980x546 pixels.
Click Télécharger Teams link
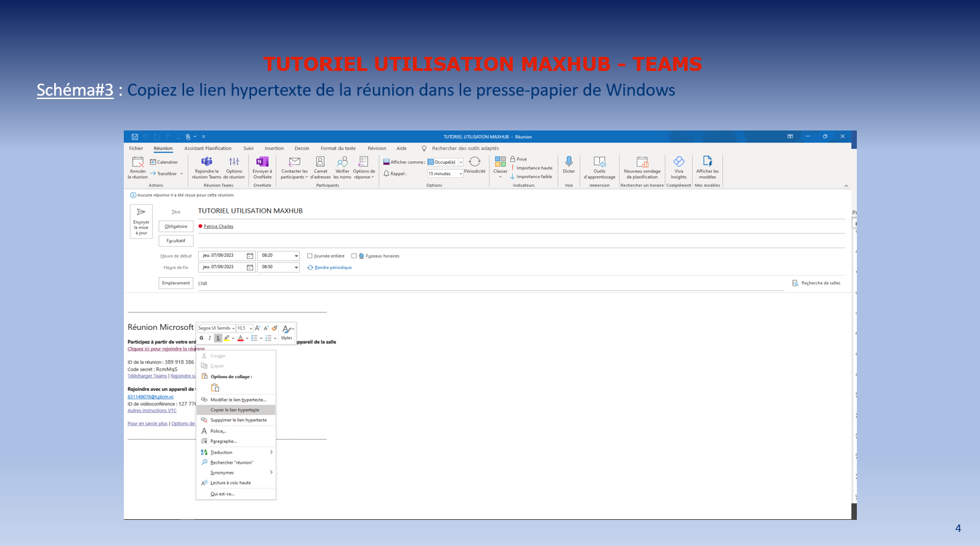(x=147, y=376)
